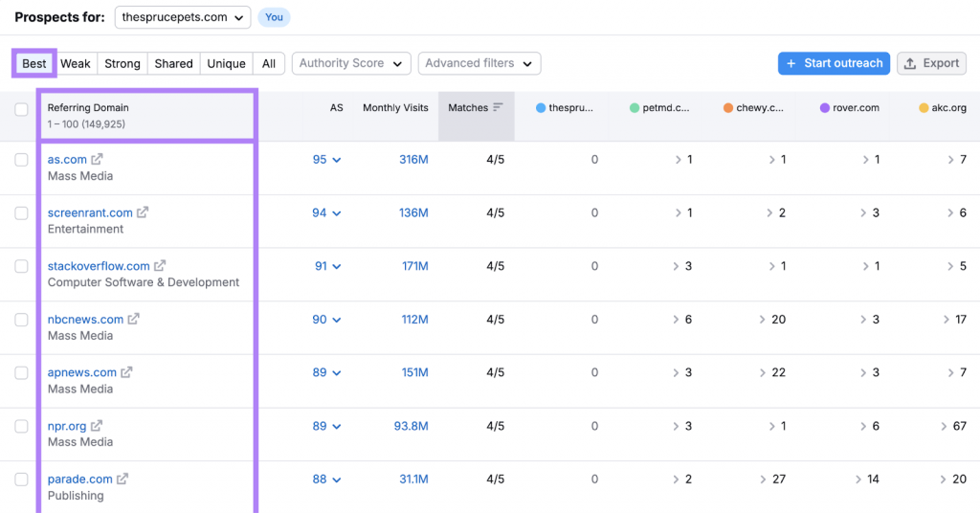Viewport: 980px width, 513px height.
Task: Expand AS score 88 for parade.com
Action: pos(327,480)
